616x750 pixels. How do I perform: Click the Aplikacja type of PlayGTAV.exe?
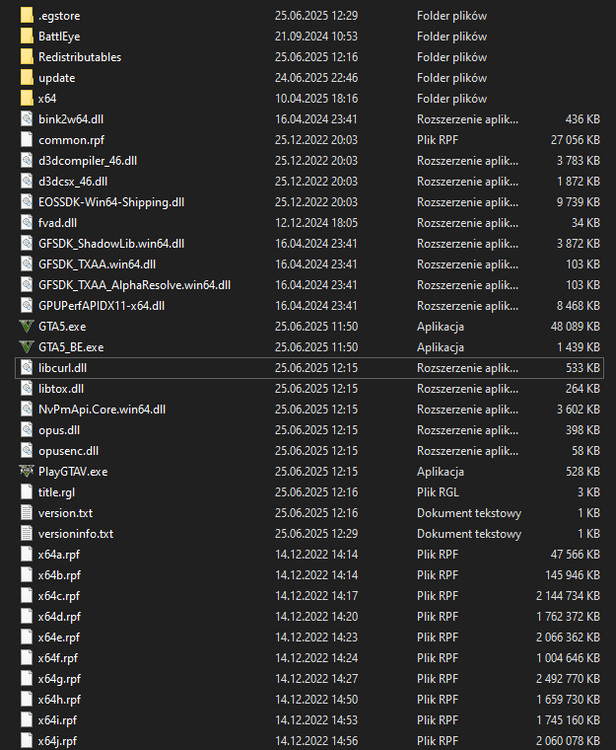click(x=440, y=472)
